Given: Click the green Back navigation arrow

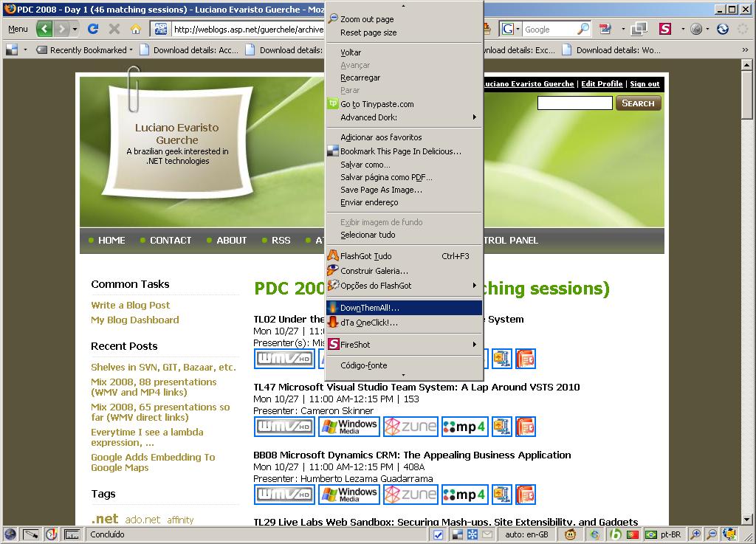Looking at the screenshot, I should click(x=45, y=29).
